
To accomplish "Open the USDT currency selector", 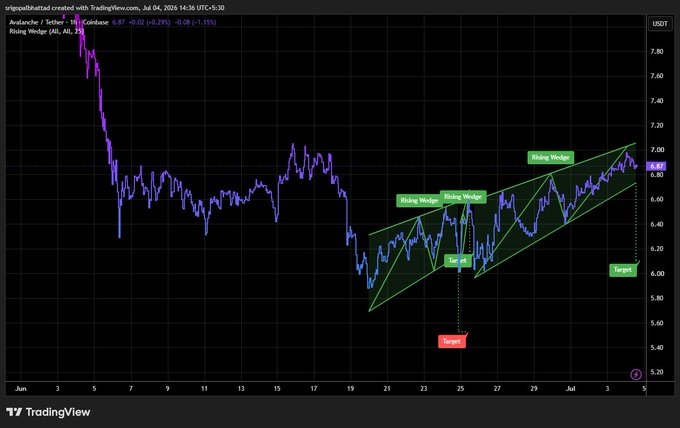I will [x=660, y=23].
